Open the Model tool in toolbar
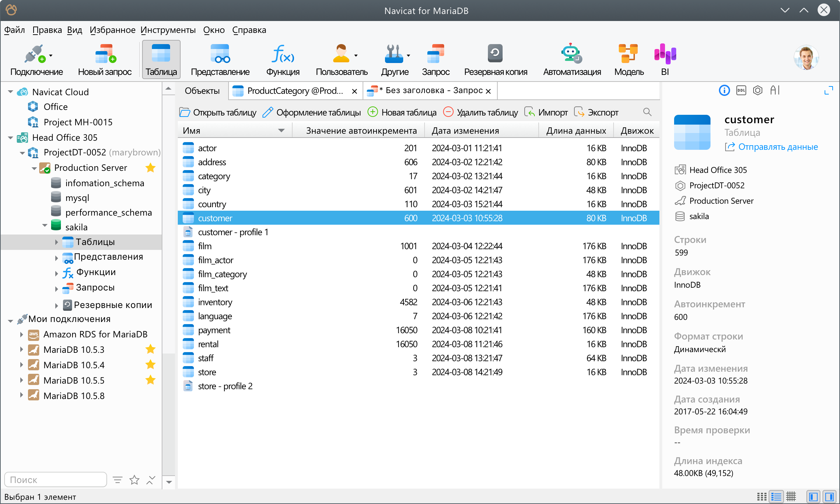The image size is (840, 504). (x=629, y=54)
